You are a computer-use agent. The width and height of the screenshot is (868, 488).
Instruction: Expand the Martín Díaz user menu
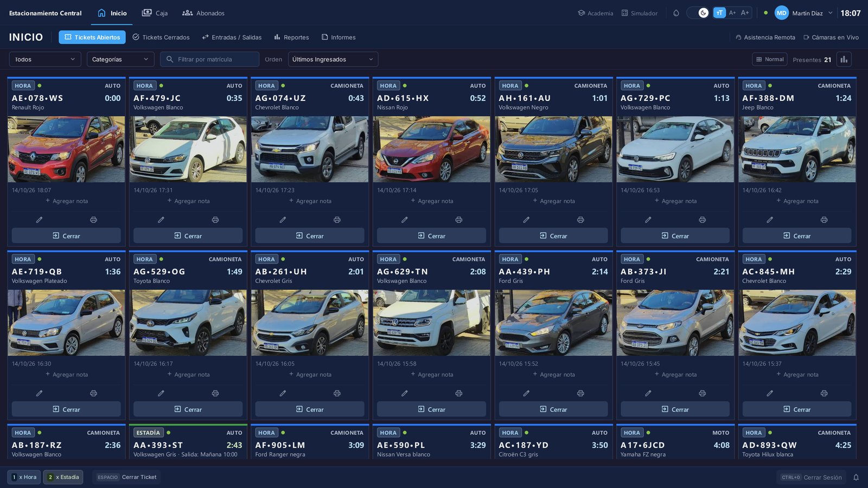[803, 13]
